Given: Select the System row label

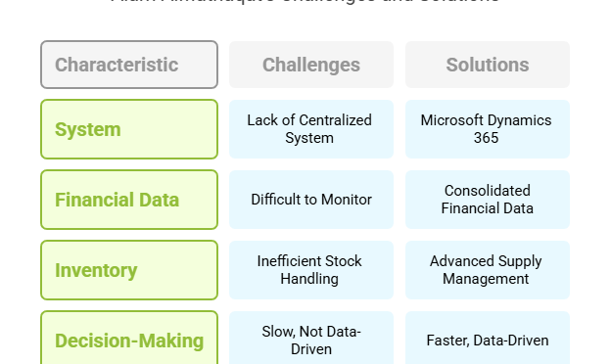Looking at the screenshot, I should click(x=129, y=129).
